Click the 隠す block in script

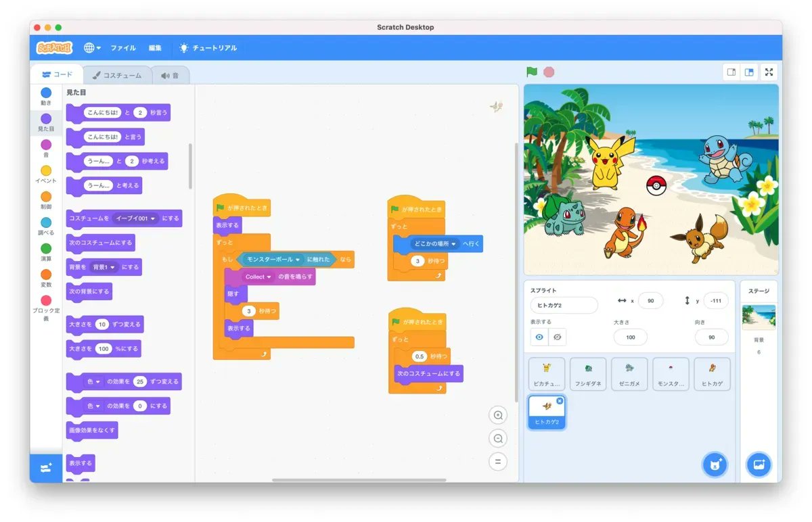pos(235,294)
